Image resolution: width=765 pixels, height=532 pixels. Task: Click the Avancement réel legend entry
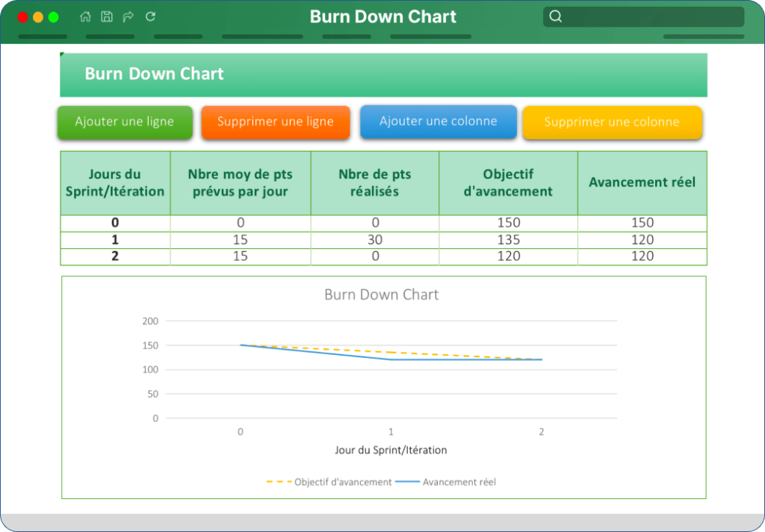click(445, 482)
